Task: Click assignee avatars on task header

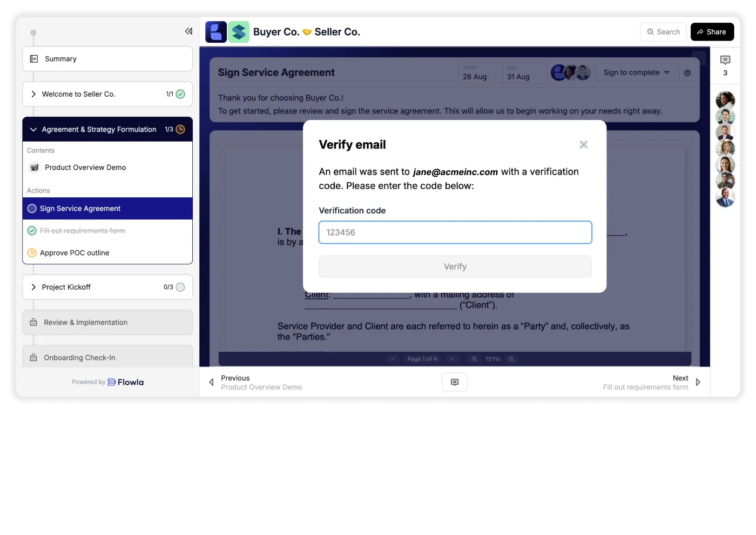Action: pyautogui.click(x=571, y=72)
